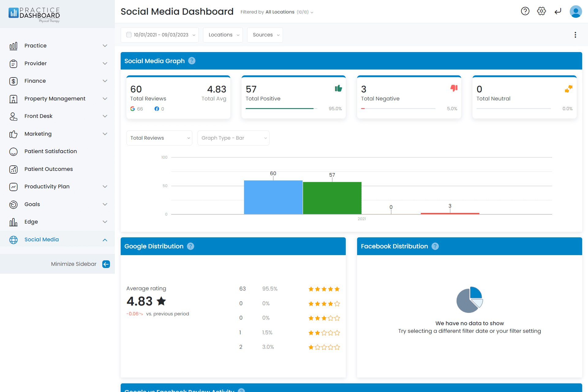Click the Google logo beside 66
Screen dimensions: 588x392
[x=133, y=109]
